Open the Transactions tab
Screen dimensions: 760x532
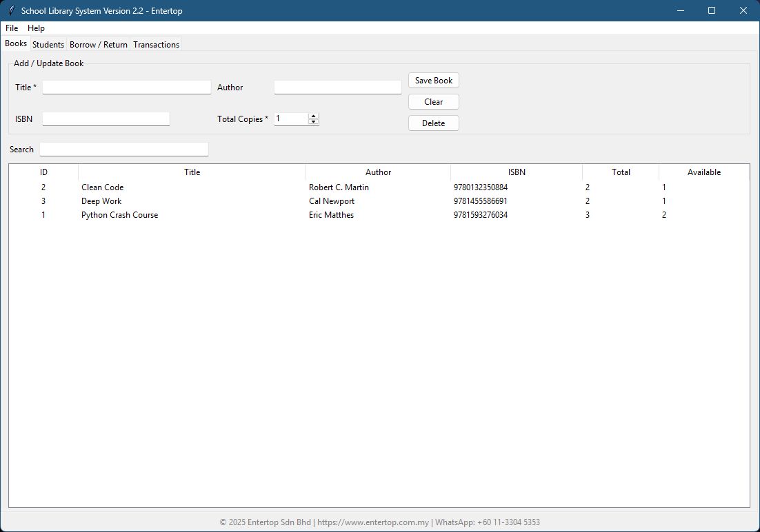[156, 45]
